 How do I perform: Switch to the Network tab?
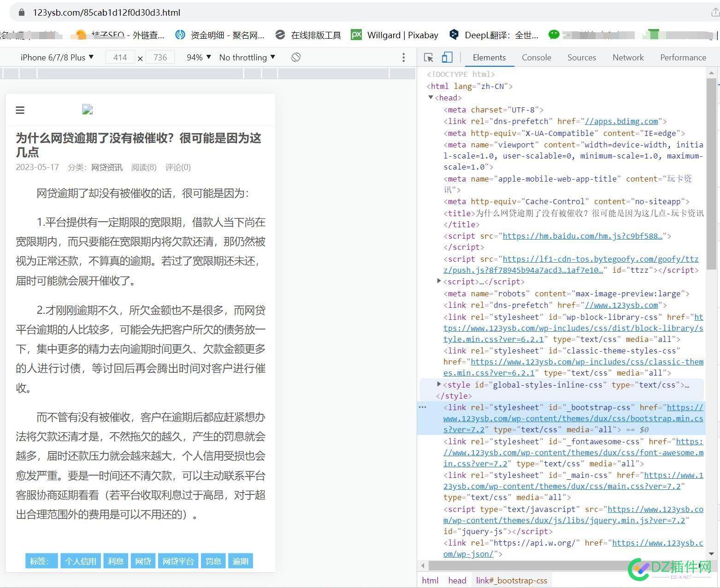coord(628,58)
